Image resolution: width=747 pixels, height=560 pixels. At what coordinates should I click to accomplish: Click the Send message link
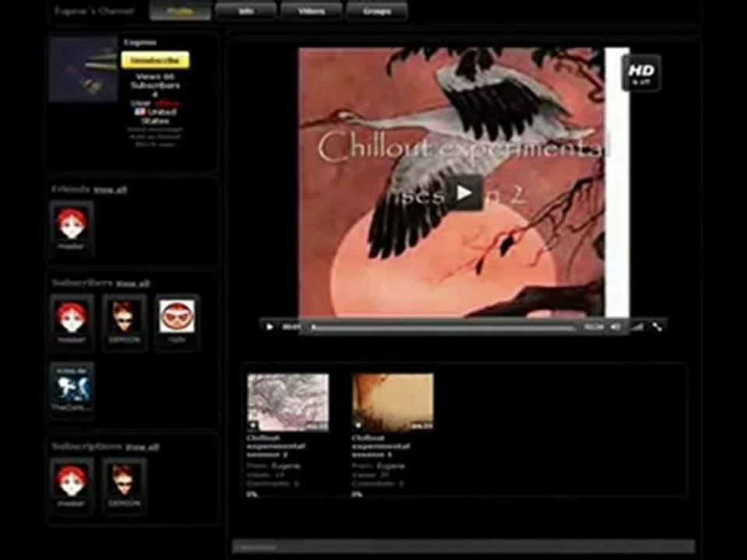point(155,129)
